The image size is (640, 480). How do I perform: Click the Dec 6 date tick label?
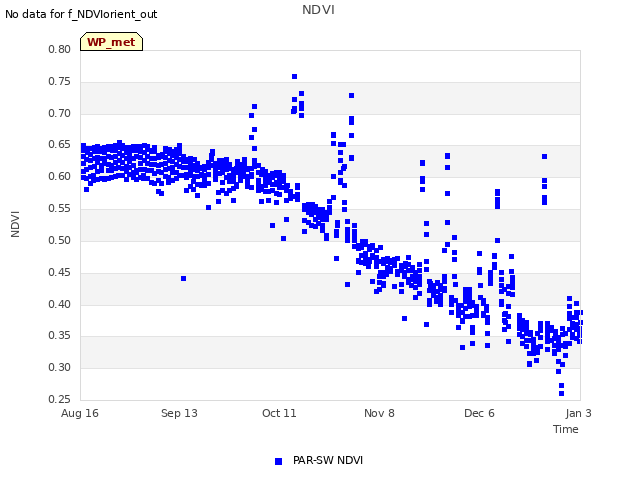(x=479, y=413)
